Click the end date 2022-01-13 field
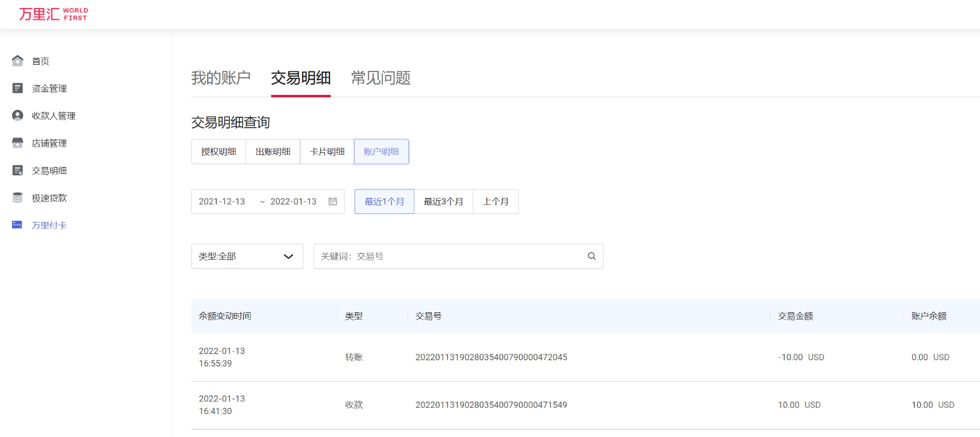The width and height of the screenshot is (980, 437). tap(293, 201)
